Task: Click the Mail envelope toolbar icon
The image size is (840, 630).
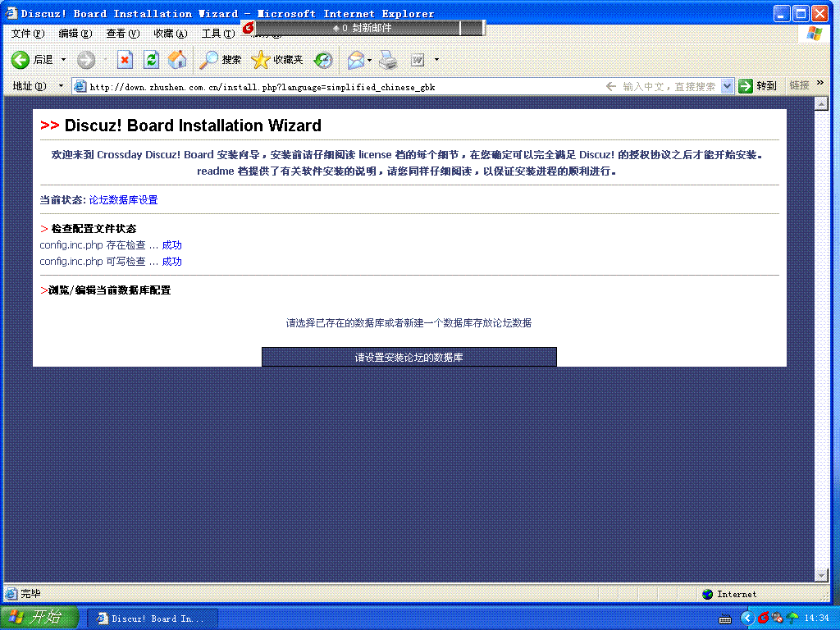Action: click(356, 59)
